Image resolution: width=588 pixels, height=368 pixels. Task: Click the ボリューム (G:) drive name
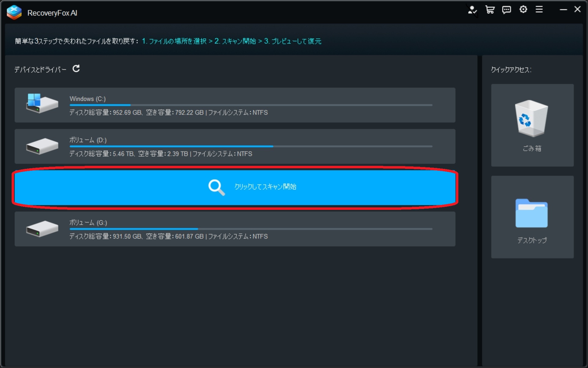coord(88,223)
